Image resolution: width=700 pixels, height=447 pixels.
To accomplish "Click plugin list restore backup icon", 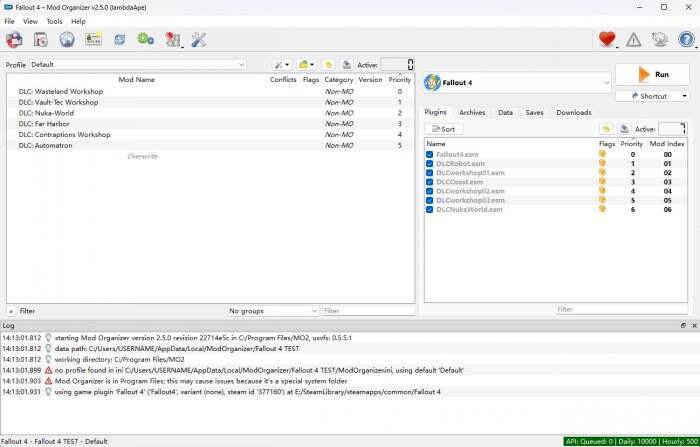I will pos(606,129).
